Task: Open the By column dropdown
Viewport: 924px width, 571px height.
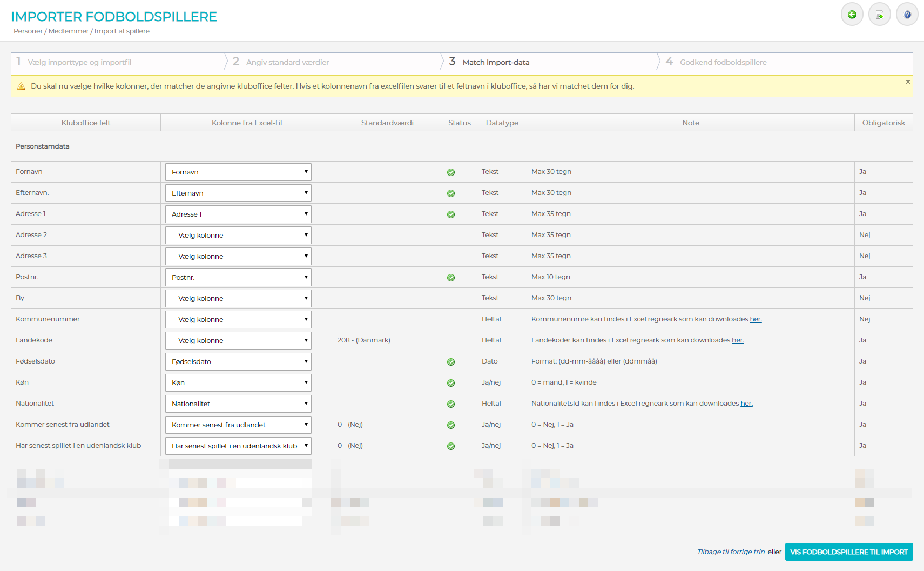Action: click(238, 299)
